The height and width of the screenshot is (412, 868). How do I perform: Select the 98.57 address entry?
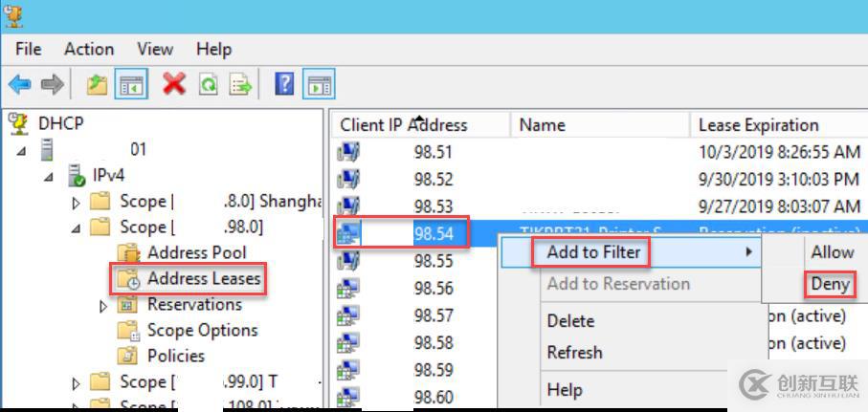(434, 315)
